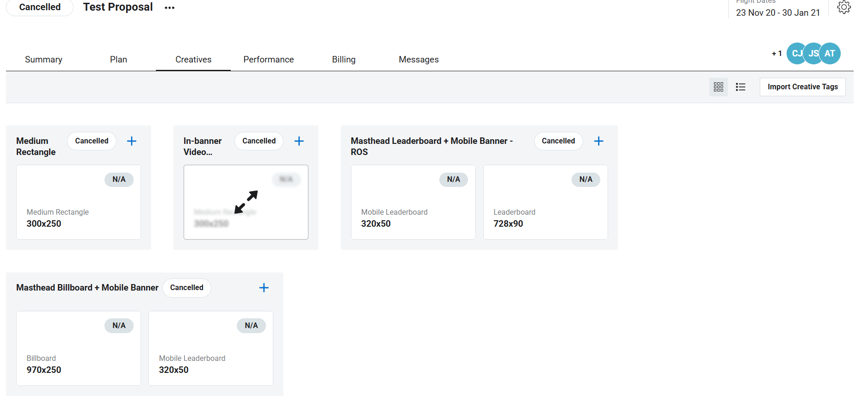The width and height of the screenshot is (868, 409).
Task: Switch to list view layout
Action: coord(740,87)
